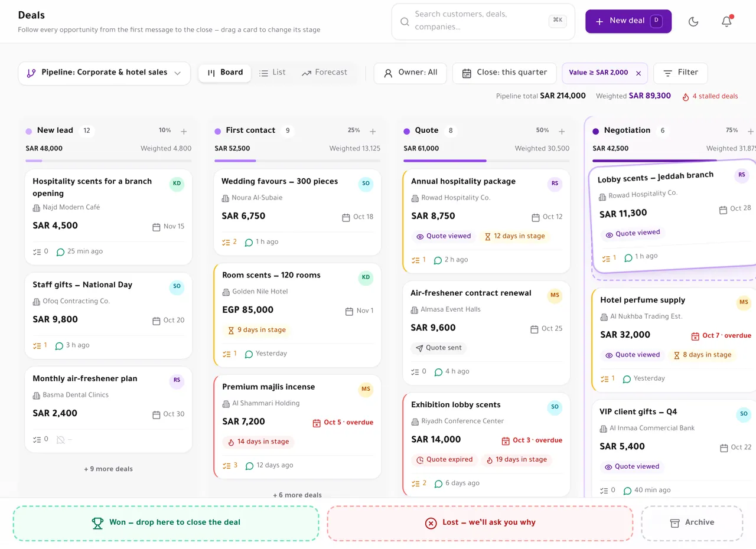The height and width of the screenshot is (549, 756).
Task: Click the flame icon next to stalled deals
Action: (686, 96)
